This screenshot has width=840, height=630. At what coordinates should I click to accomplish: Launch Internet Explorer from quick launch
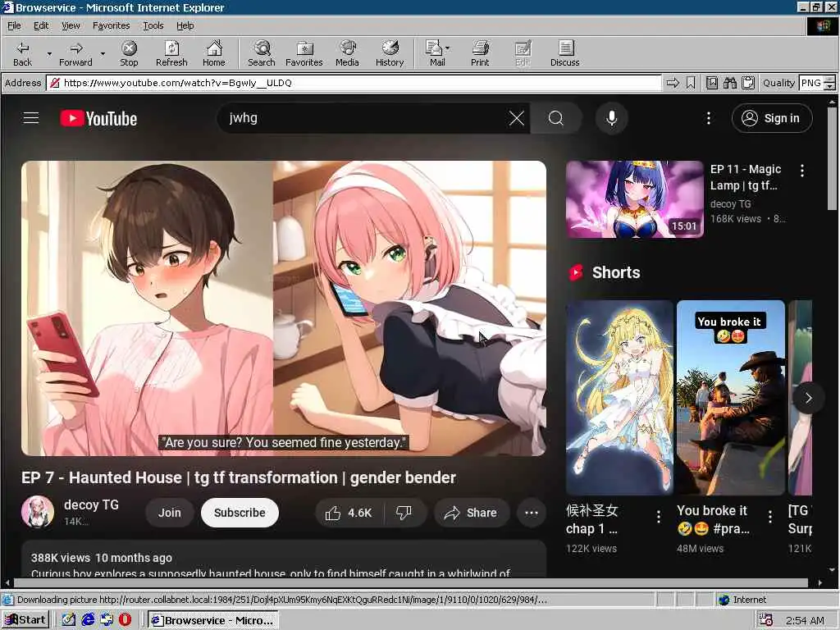coord(88,620)
